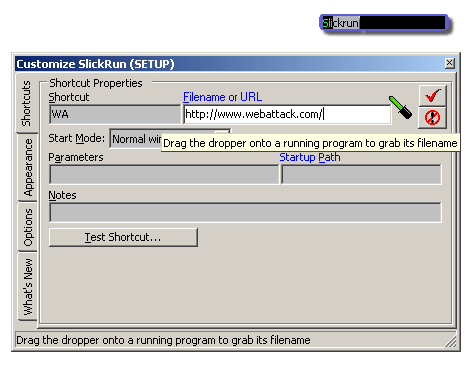This screenshot has width=472, height=367.
Task: Accept changes with the red checkmark button
Action: 432,96
